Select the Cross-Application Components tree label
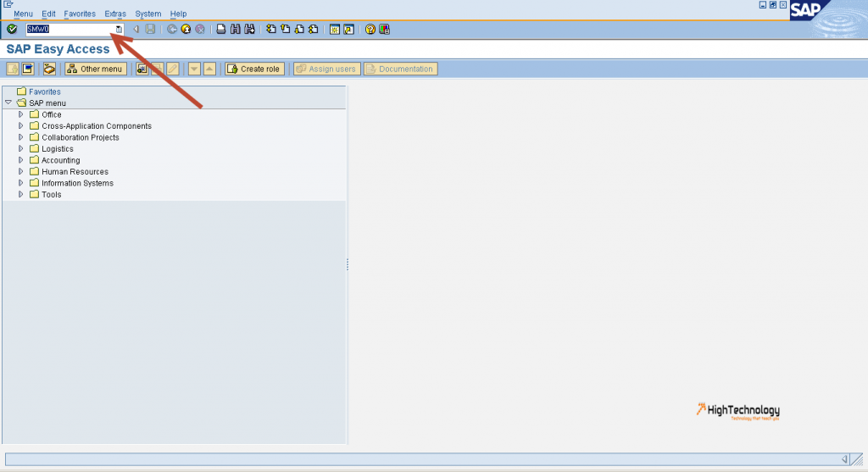The image size is (868, 472). click(x=97, y=126)
